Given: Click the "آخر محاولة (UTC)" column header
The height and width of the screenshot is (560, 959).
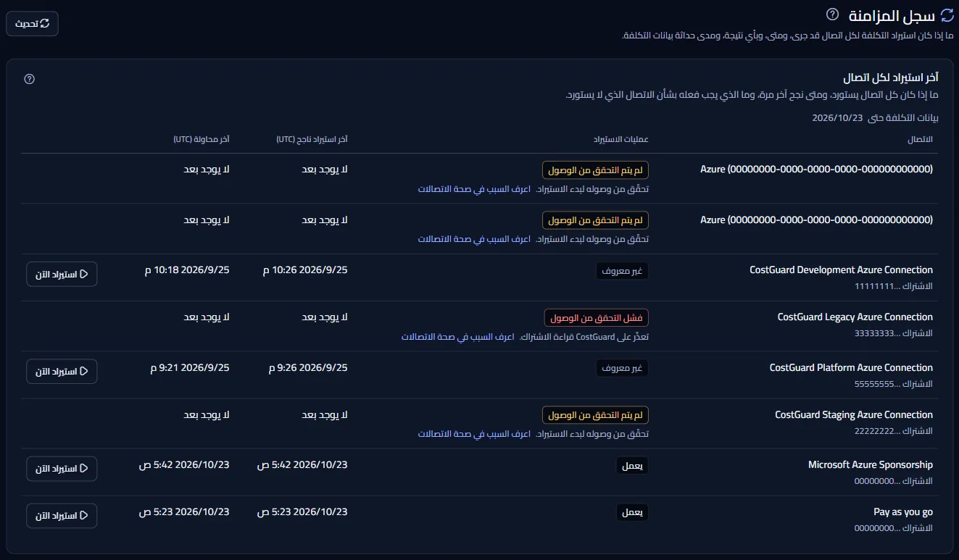Looking at the screenshot, I should tap(202, 139).
